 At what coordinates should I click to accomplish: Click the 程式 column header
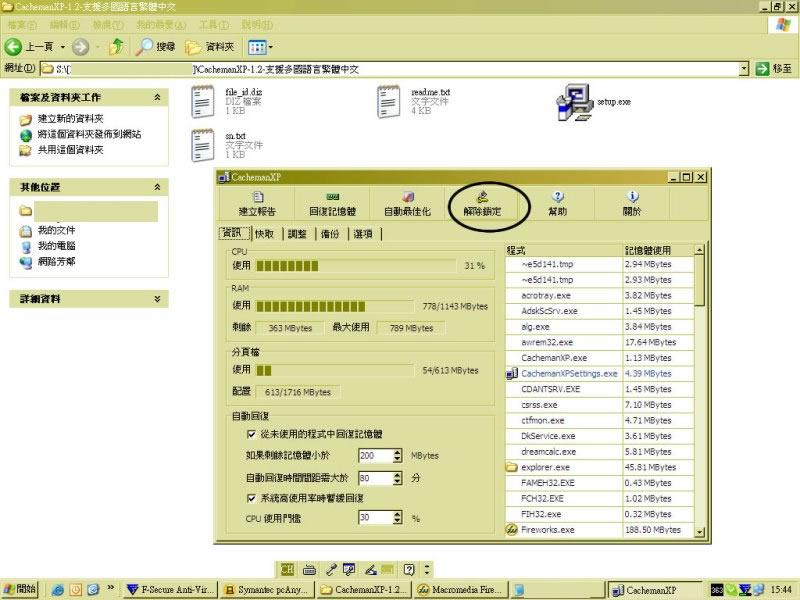click(564, 250)
